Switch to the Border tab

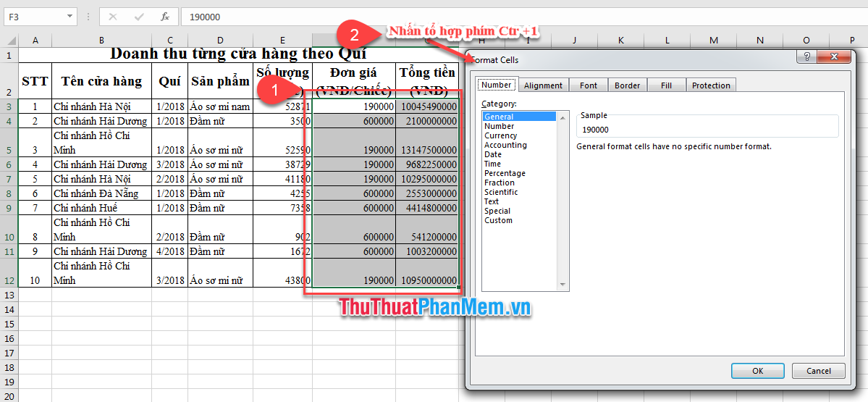pyautogui.click(x=627, y=85)
